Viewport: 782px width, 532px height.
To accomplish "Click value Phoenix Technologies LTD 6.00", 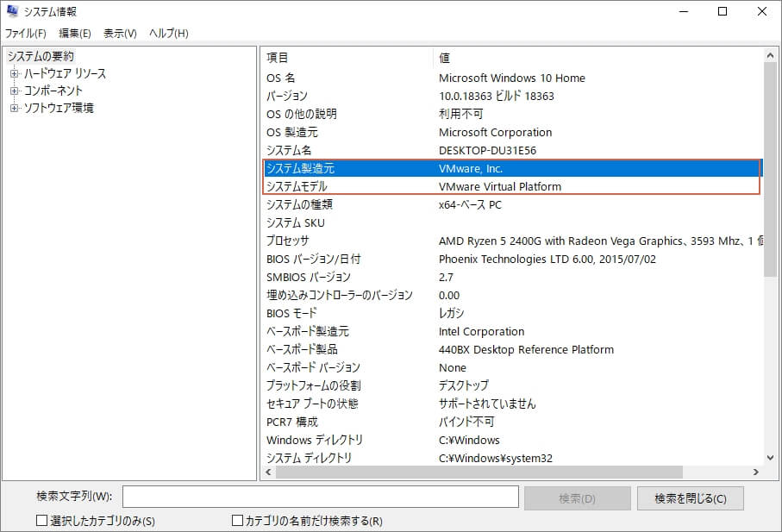I will click(x=547, y=260).
